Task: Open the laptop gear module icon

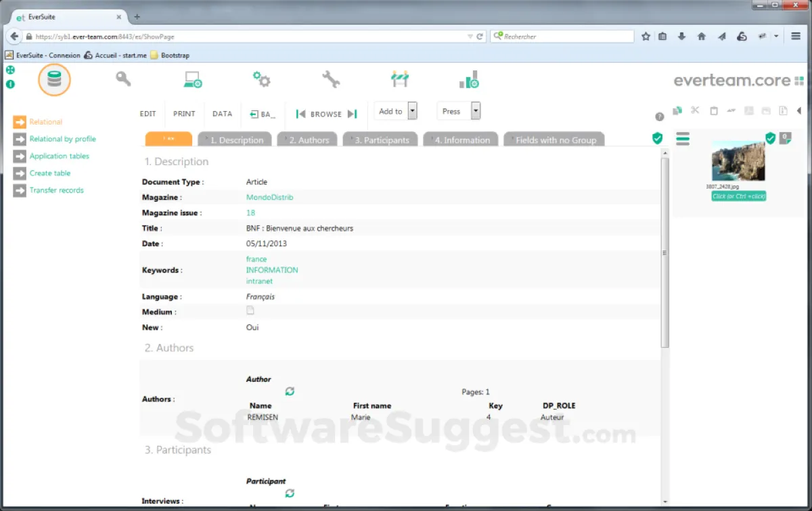Action: 193,80
